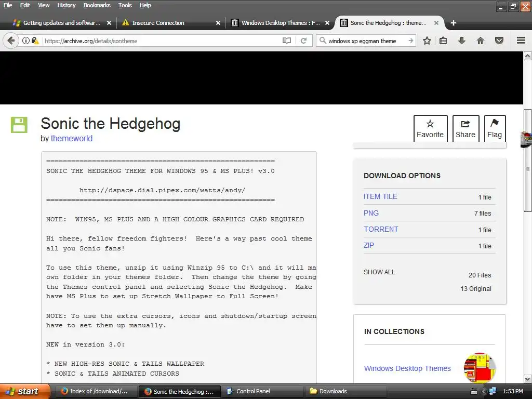532x399 pixels.
Task: Flag this item
Action: point(495,128)
